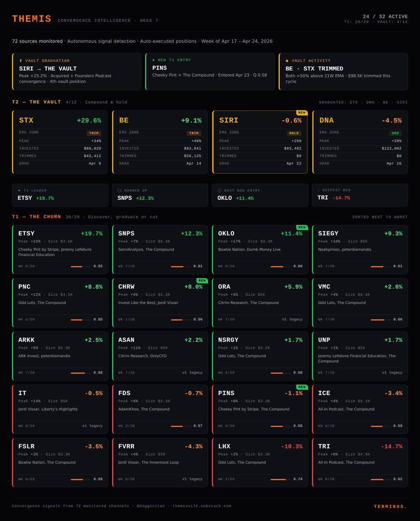Click the circle icon beside RUNNER UP
The width and height of the screenshot is (420, 521).
tap(119, 191)
